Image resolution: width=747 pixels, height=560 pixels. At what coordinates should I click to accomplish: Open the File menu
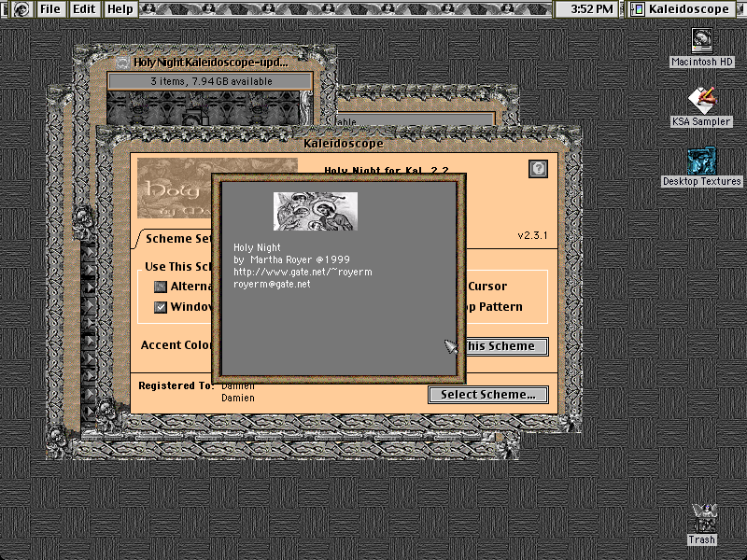(x=50, y=9)
